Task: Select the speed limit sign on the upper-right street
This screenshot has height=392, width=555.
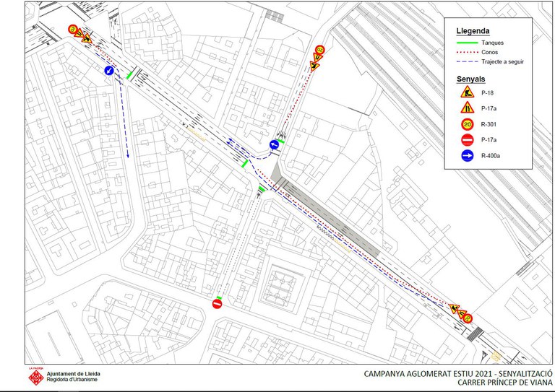Action: (x=319, y=50)
